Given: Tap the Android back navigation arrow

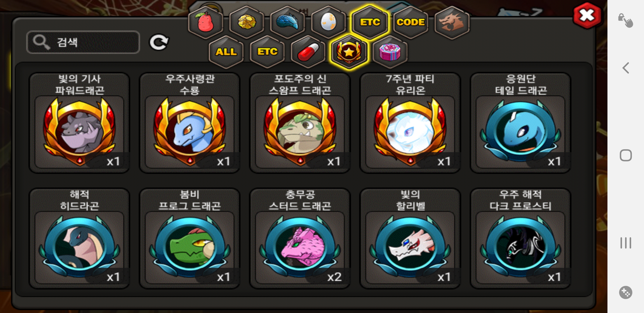Looking at the screenshot, I should [x=626, y=68].
